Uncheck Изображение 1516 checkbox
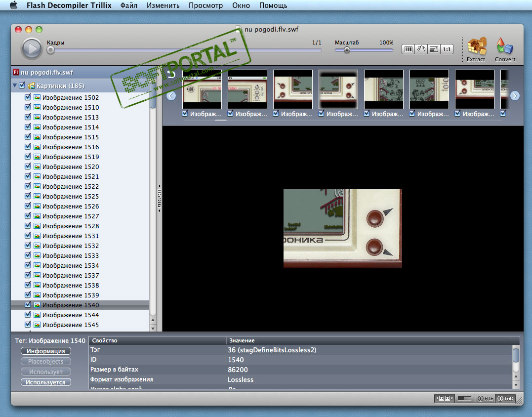532x417 pixels. coord(28,146)
